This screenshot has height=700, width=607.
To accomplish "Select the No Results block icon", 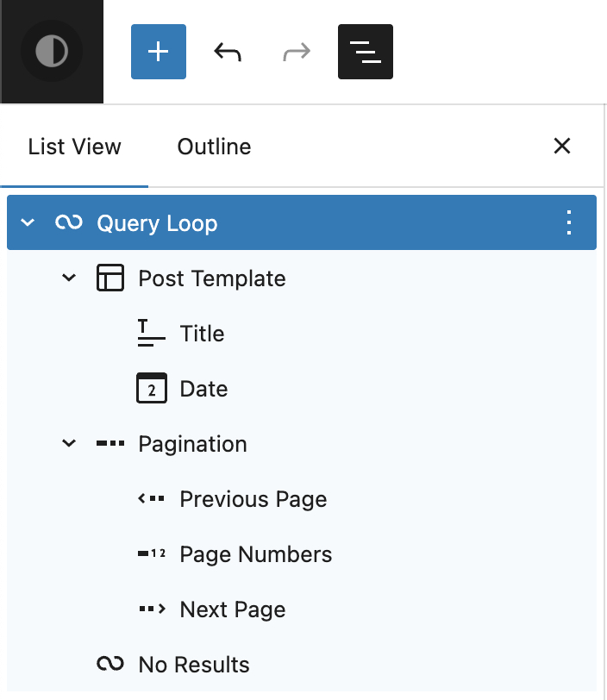I will pos(110,664).
